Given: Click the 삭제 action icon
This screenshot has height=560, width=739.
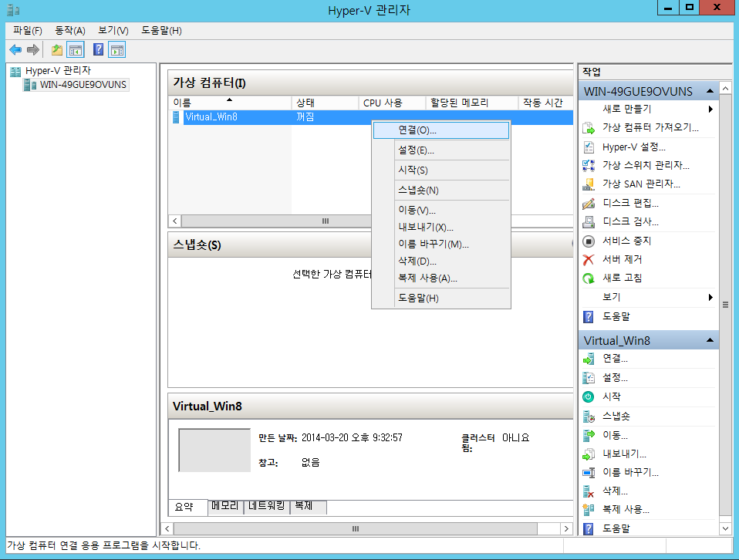Looking at the screenshot, I should click(589, 491).
